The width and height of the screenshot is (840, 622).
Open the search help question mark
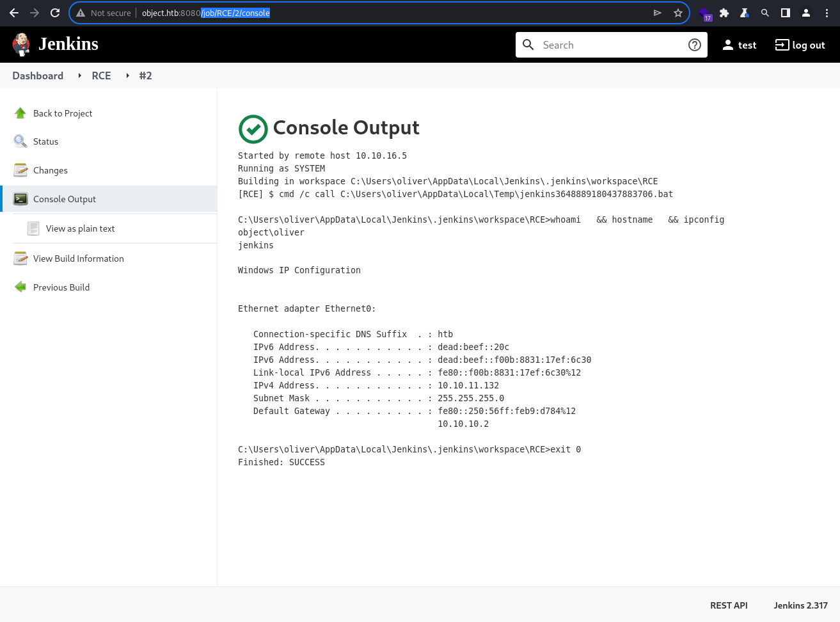[x=695, y=45]
